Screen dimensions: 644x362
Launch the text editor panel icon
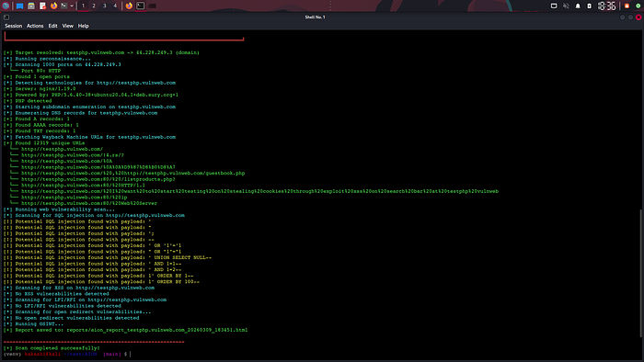point(42,6)
